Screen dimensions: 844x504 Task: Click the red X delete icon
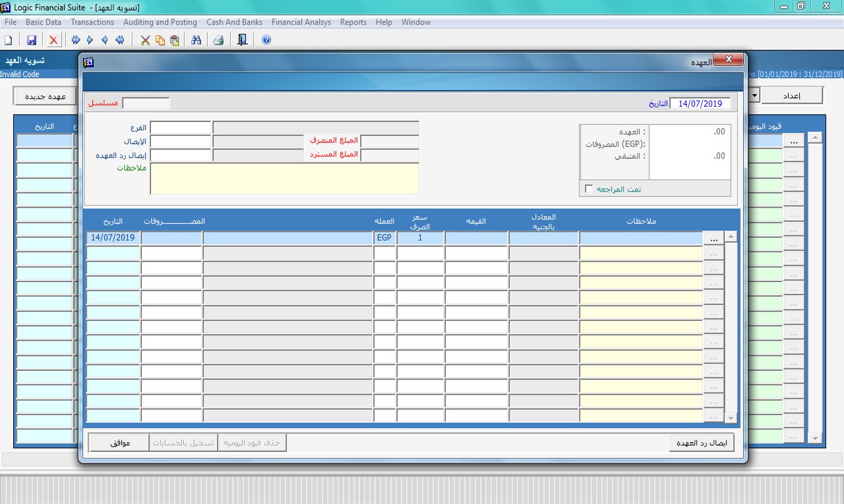coord(53,40)
